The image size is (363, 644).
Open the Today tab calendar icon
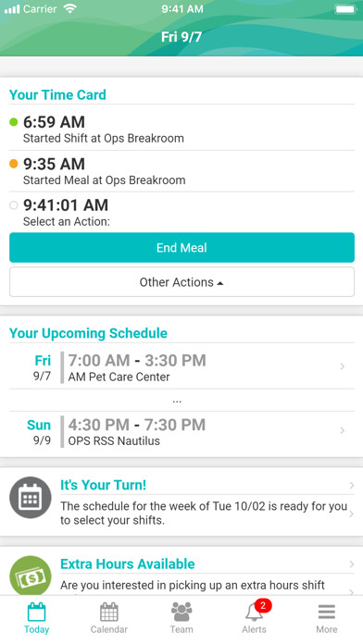36,612
